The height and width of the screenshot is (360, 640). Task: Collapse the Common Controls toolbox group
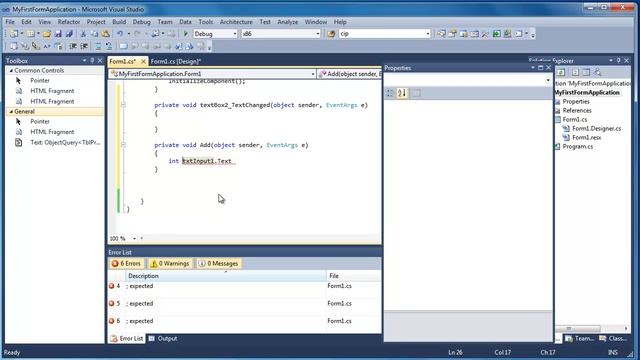coord(11,71)
